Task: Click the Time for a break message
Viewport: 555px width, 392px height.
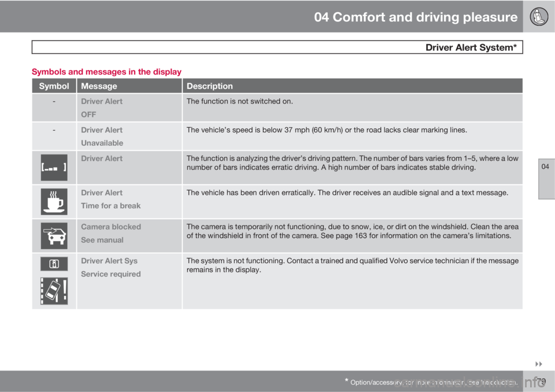Action: click(x=111, y=206)
